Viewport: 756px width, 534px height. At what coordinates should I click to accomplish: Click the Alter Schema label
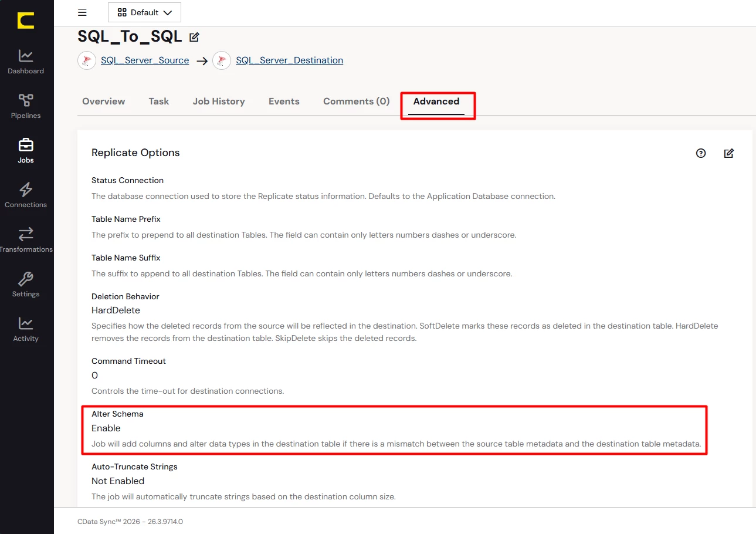point(117,414)
